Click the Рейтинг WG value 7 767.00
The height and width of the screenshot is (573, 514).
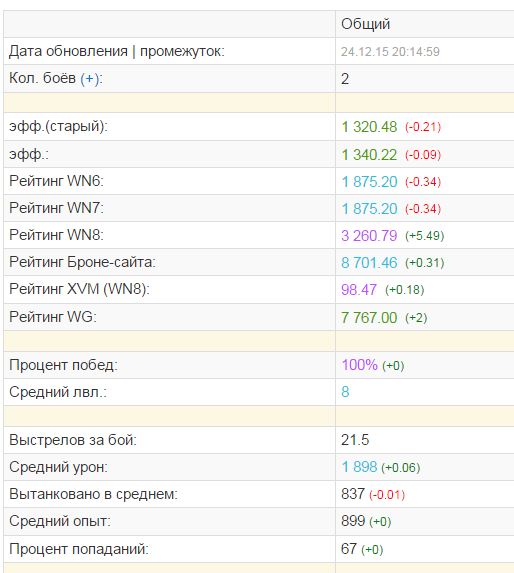[369, 318]
